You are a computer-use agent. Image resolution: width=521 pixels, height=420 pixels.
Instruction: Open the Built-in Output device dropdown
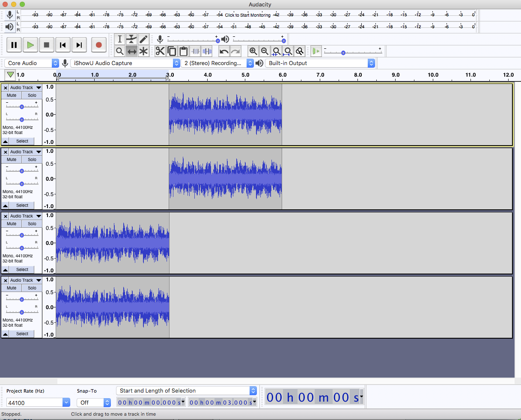(x=320, y=63)
